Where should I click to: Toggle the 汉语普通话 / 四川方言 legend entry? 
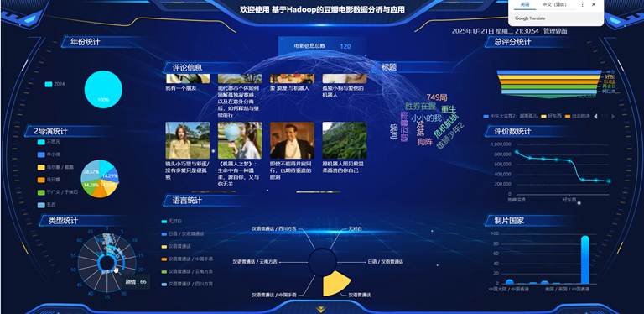coord(187,284)
